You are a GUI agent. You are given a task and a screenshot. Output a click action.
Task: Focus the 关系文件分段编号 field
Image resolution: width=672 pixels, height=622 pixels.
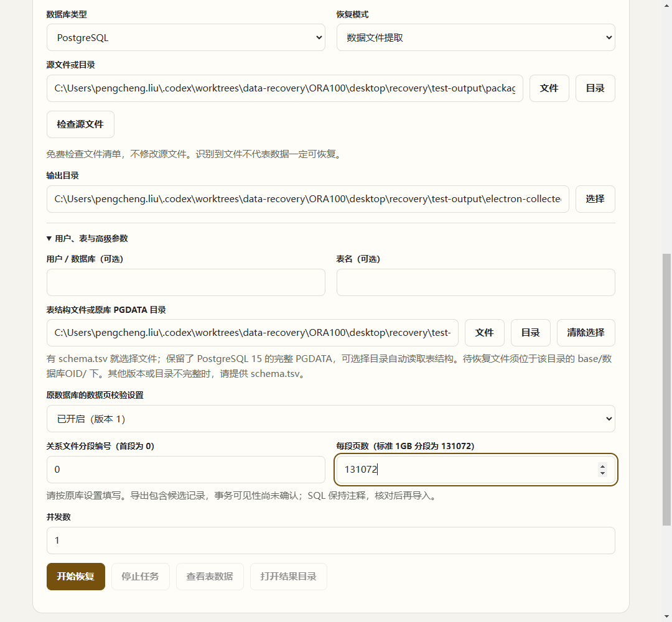pyautogui.click(x=185, y=470)
